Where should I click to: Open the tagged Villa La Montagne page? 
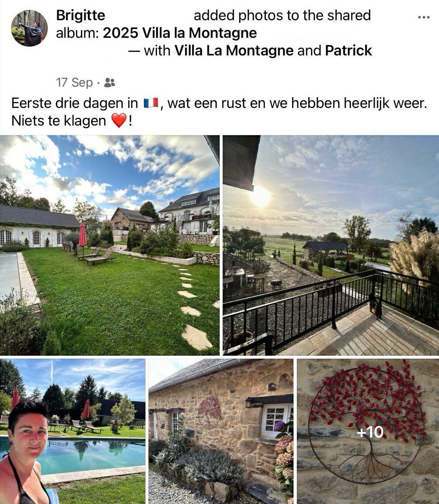point(234,51)
